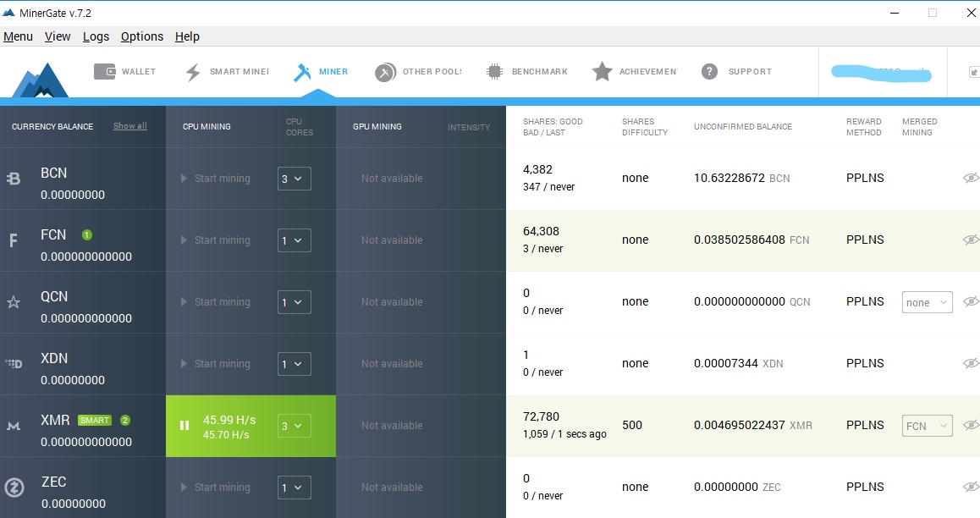The height and width of the screenshot is (518, 980).
Task: Click the Support question mark icon
Action: tap(709, 72)
